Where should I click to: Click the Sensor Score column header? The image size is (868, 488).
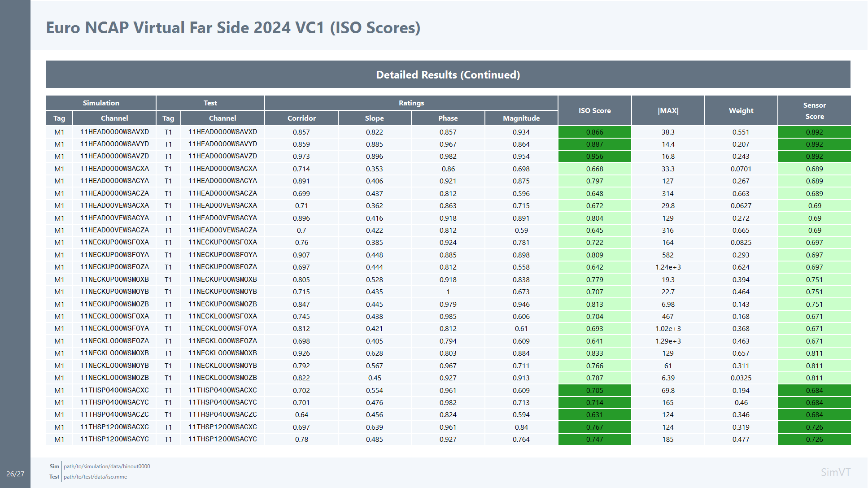(x=814, y=110)
